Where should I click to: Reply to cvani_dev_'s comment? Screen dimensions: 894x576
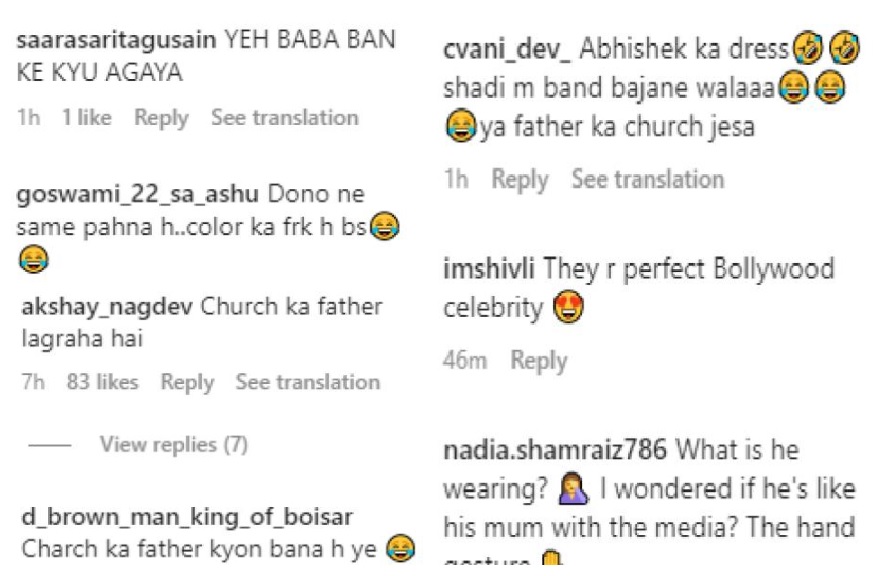click(x=520, y=180)
